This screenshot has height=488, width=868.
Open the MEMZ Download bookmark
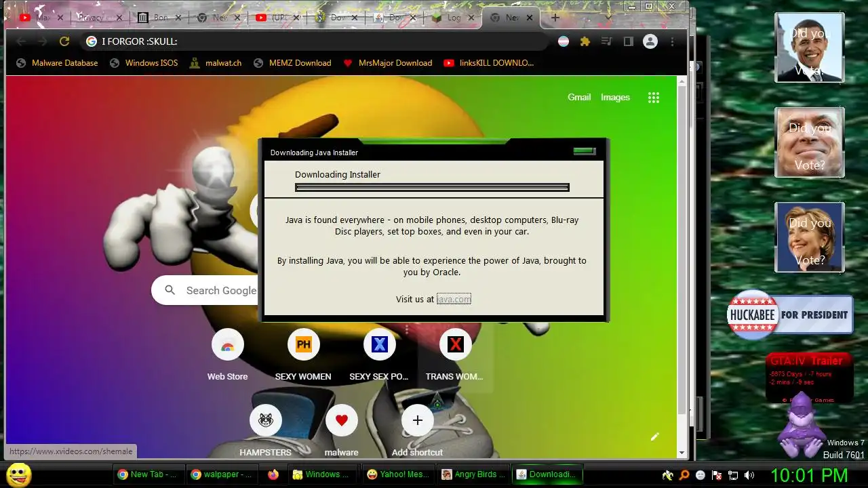click(x=292, y=63)
